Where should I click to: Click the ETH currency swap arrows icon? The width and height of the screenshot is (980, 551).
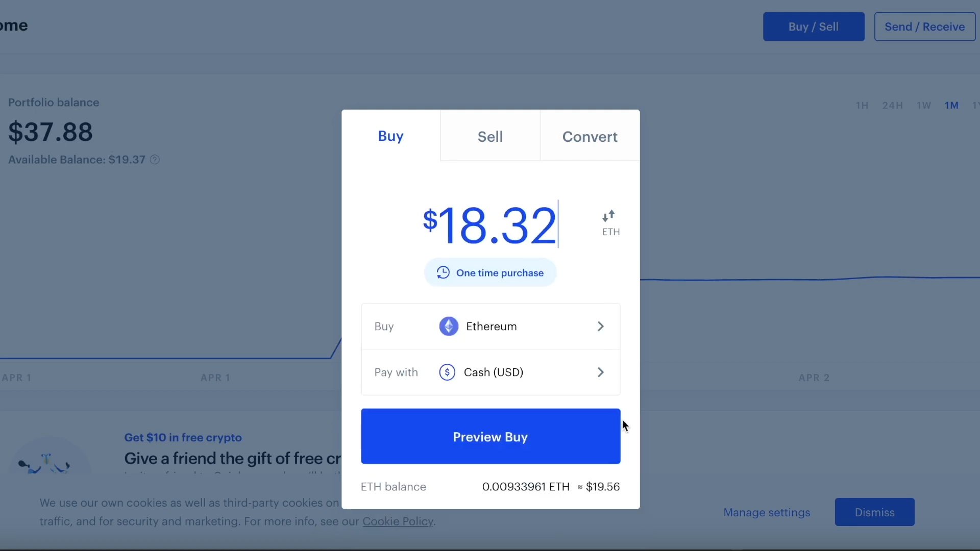[x=608, y=216]
